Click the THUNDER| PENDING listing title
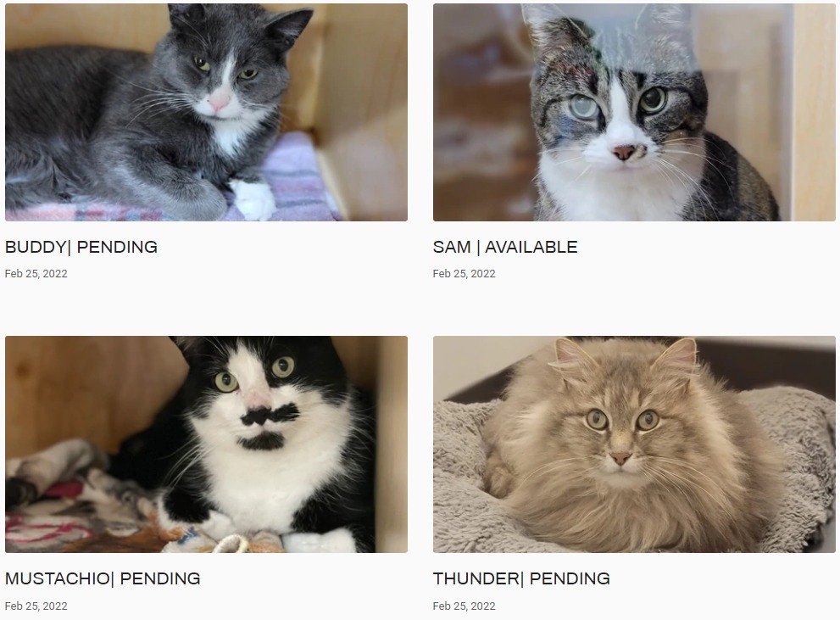 click(x=521, y=578)
